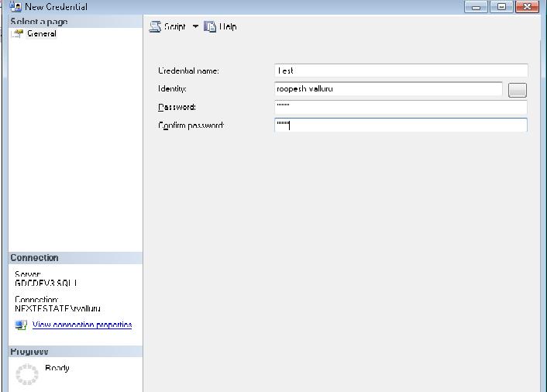547x392 pixels.
Task: Open the View connection properties link
Action: tap(82, 325)
